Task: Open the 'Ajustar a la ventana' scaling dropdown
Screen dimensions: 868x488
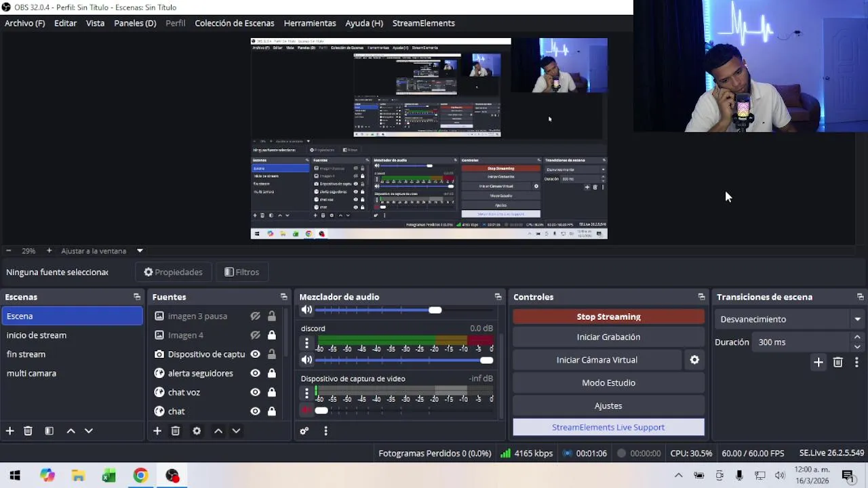Action: [102, 251]
